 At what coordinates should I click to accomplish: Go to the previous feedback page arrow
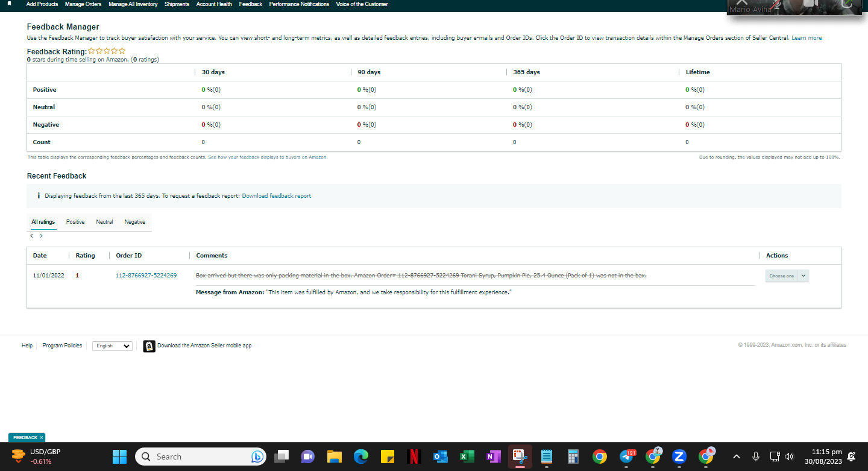32,236
